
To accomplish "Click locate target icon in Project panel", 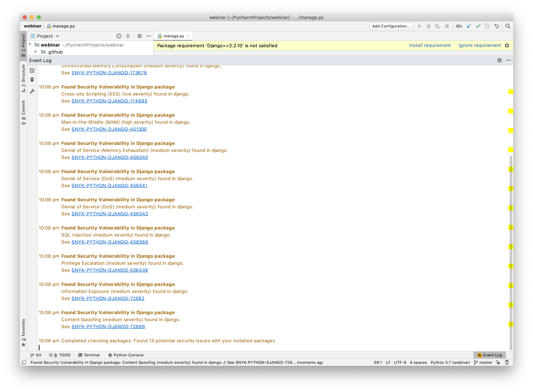I will pyautogui.click(x=119, y=36).
